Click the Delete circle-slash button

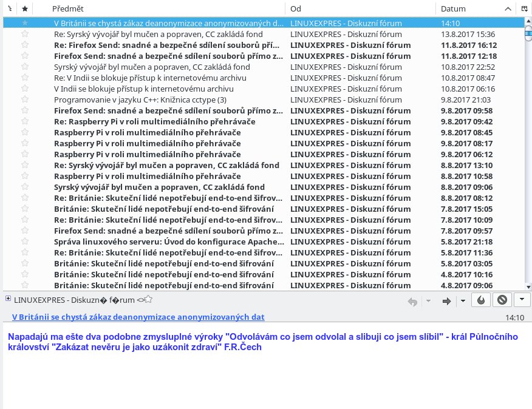coord(502,300)
